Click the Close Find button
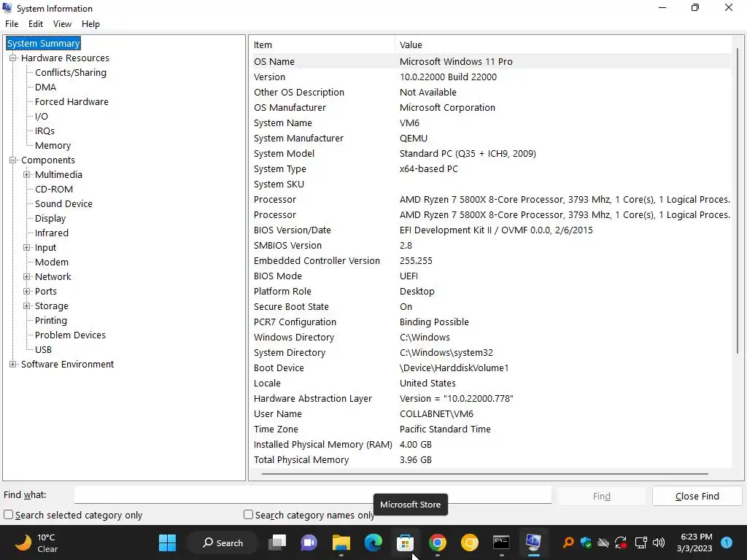 pyautogui.click(x=697, y=496)
